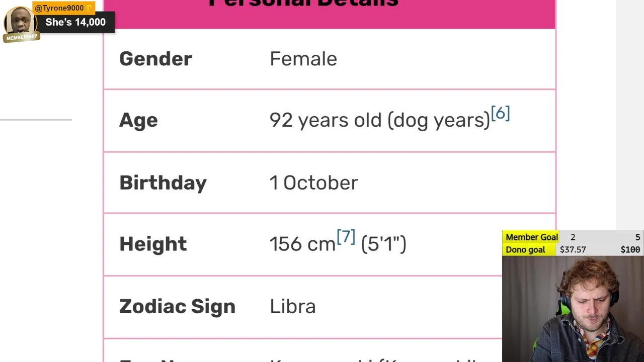Click the Membership badge under the avatar

coord(22,37)
